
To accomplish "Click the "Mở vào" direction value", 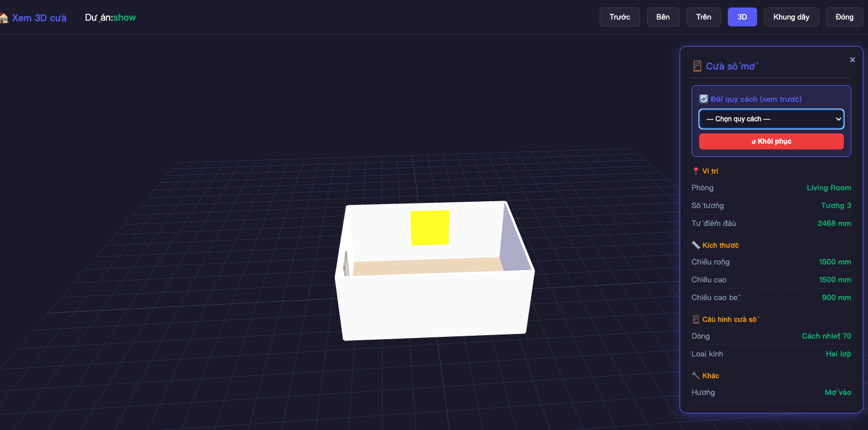I will (x=838, y=392).
